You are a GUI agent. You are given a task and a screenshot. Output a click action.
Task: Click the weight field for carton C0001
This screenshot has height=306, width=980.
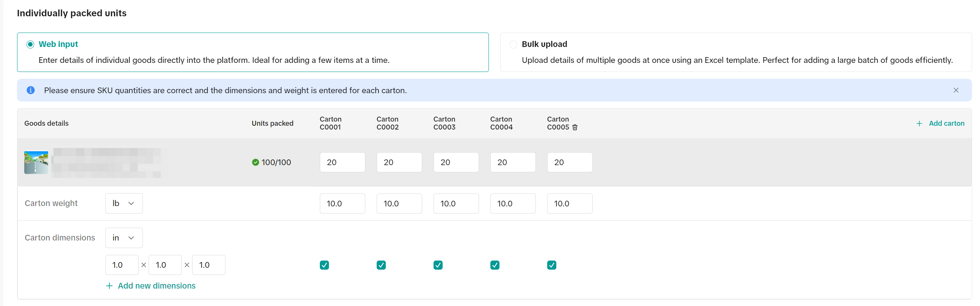pos(342,203)
